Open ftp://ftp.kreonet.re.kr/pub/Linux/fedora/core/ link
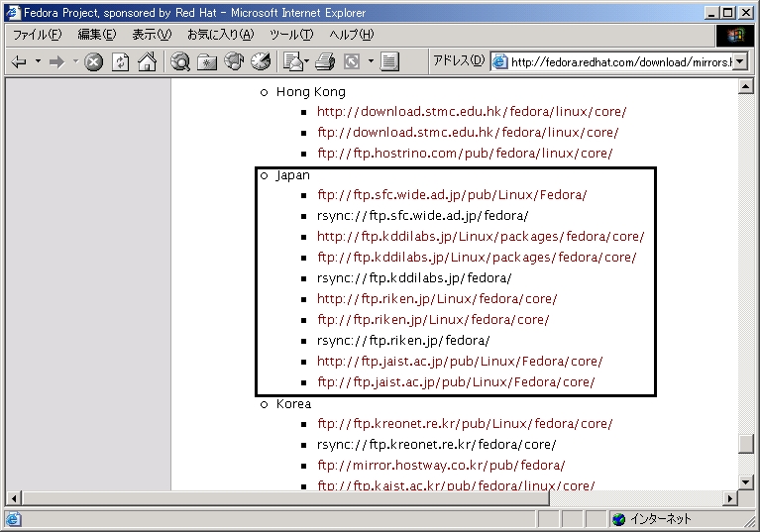The height and width of the screenshot is (532, 760). pos(465,424)
